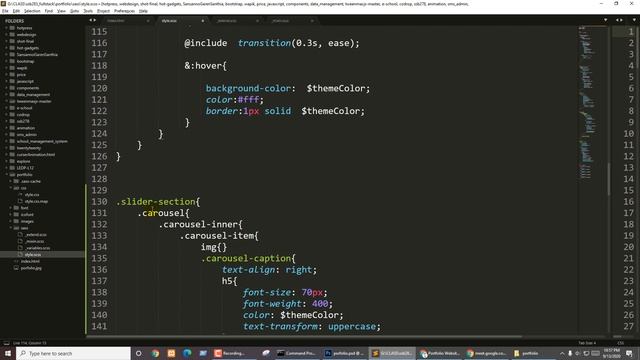
Task: Expand the images folder
Action: point(11,221)
